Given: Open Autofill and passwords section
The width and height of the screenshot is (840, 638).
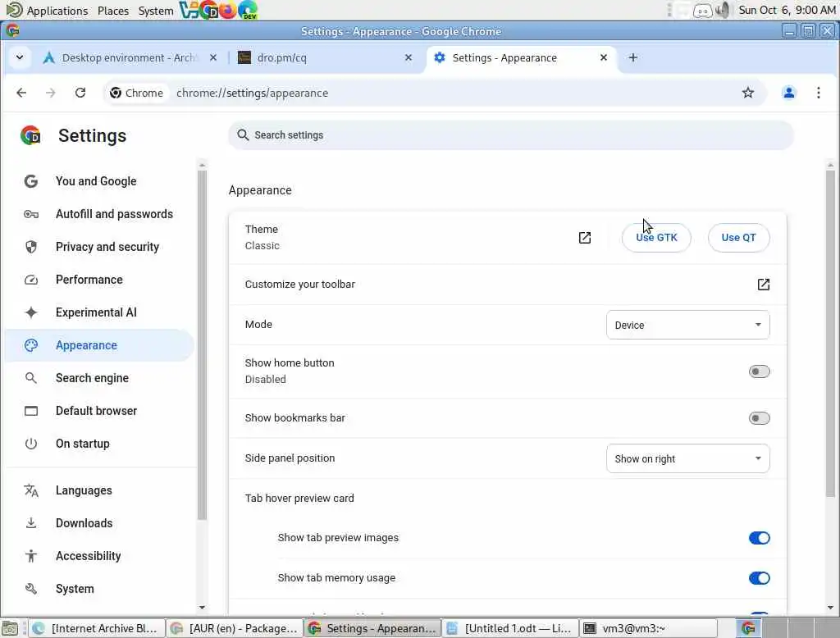Looking at the screenshot, I should point(99,214).
